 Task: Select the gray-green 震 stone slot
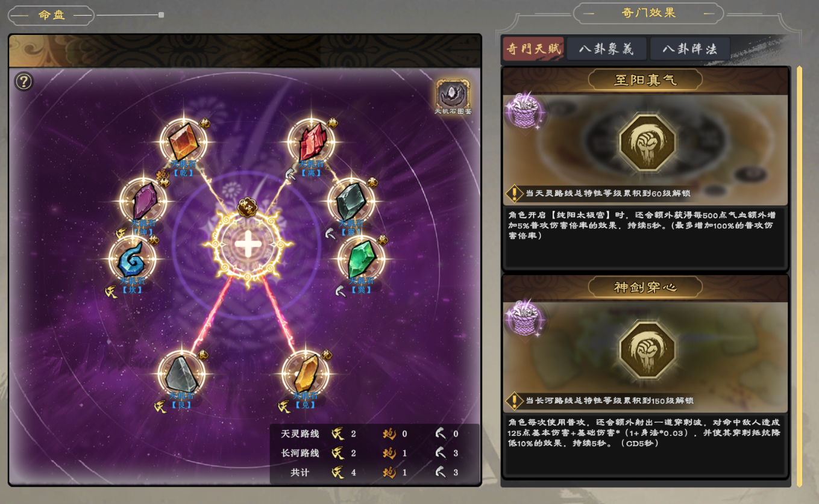pos(351,201)
